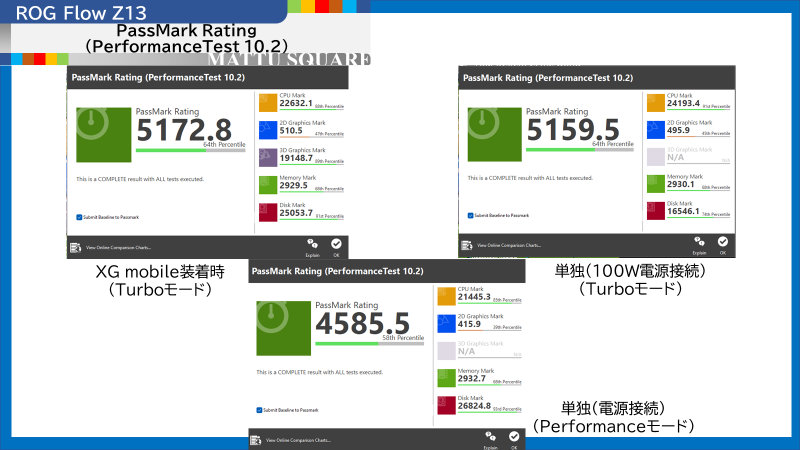Click Memory Mark value 2932.7
800x450 pixels.
coord(471,379)
